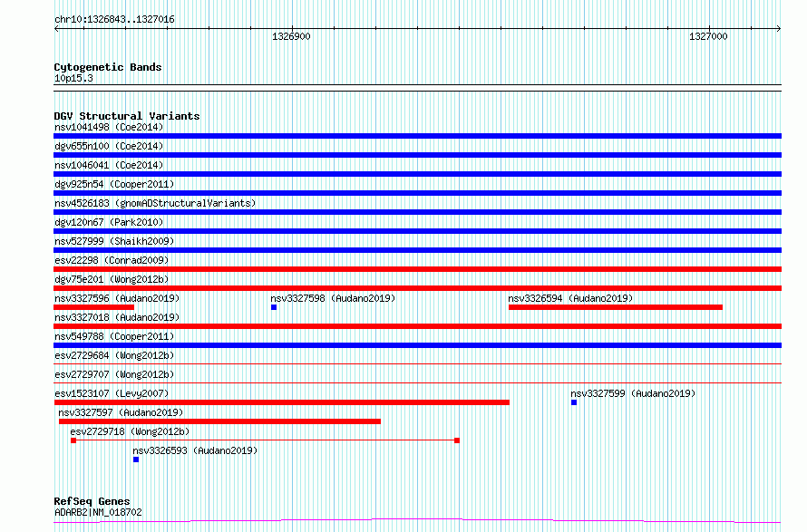
Task: Click ruler position 1327000
Action: (708, 36)
